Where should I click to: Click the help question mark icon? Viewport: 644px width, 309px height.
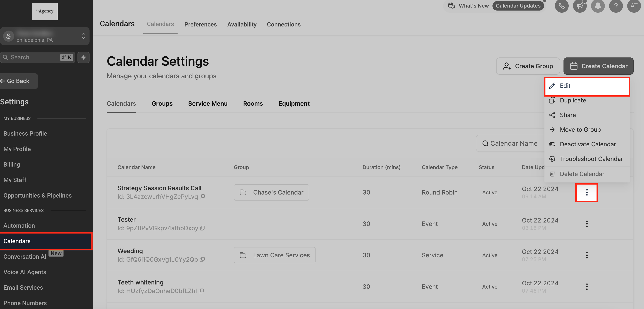pyautogui.click(x=616, y=6)
